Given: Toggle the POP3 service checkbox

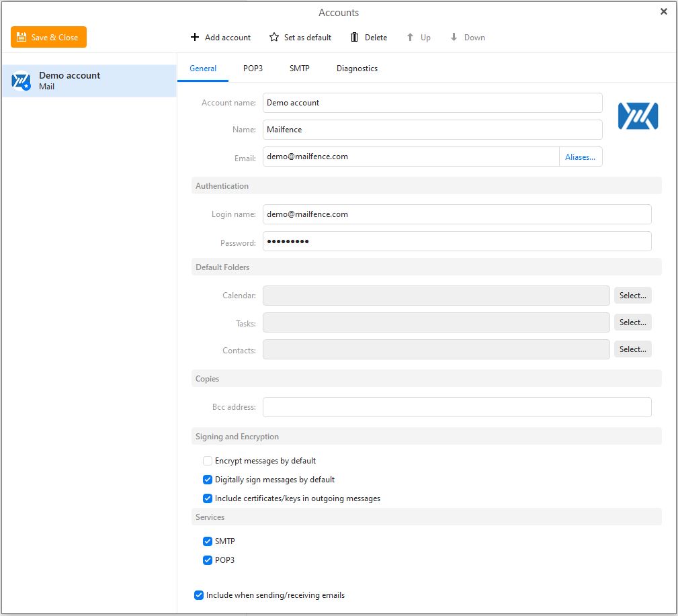Looking at the screenshot, I should (208, 560).
